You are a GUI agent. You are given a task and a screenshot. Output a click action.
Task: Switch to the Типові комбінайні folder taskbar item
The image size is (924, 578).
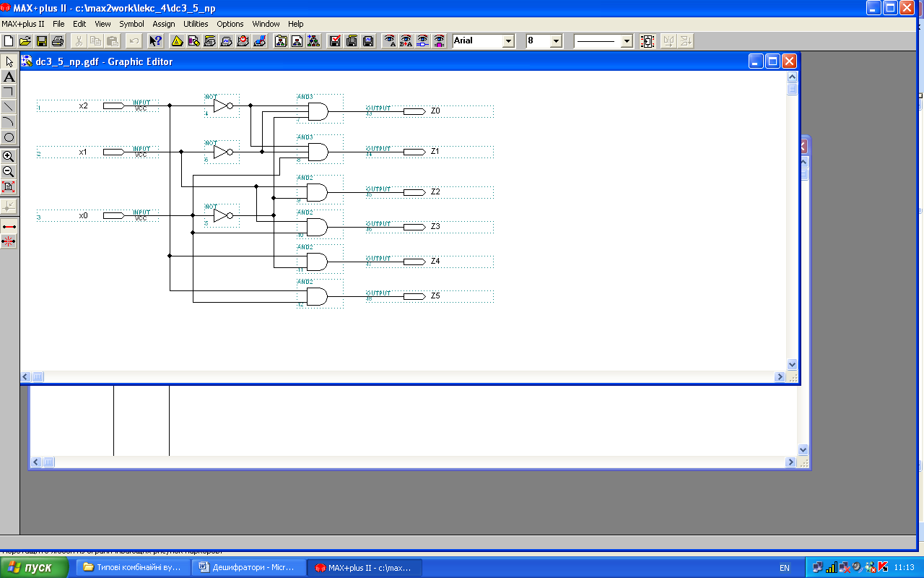pos(134,567)
